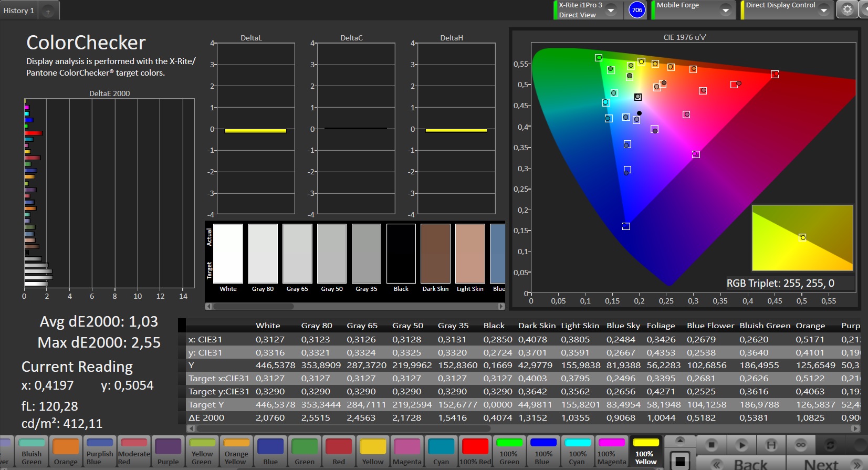
Task: Click the stop measurement icon
Action: pyautogui.click(x=711, y=445)
